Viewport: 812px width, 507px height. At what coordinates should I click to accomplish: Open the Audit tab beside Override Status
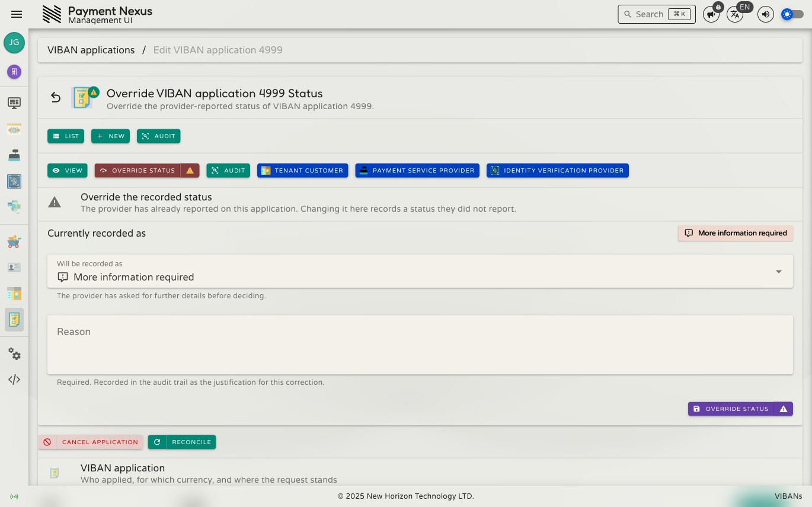pyautogui.click(x=228, y=171)
